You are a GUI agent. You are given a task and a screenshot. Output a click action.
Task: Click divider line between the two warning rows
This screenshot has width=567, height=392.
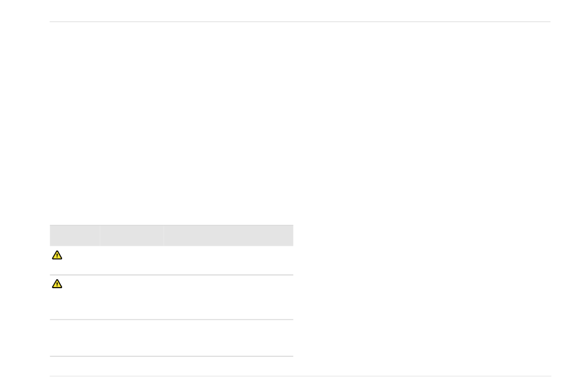[x=171, y=275]
